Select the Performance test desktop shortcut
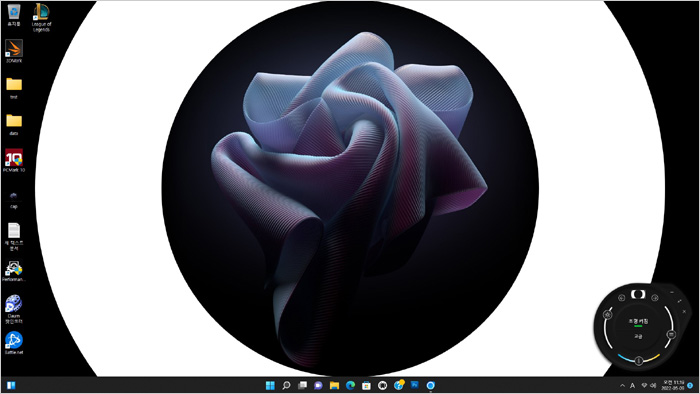This screenshot has width=700, height=394. tap(14, 271)
